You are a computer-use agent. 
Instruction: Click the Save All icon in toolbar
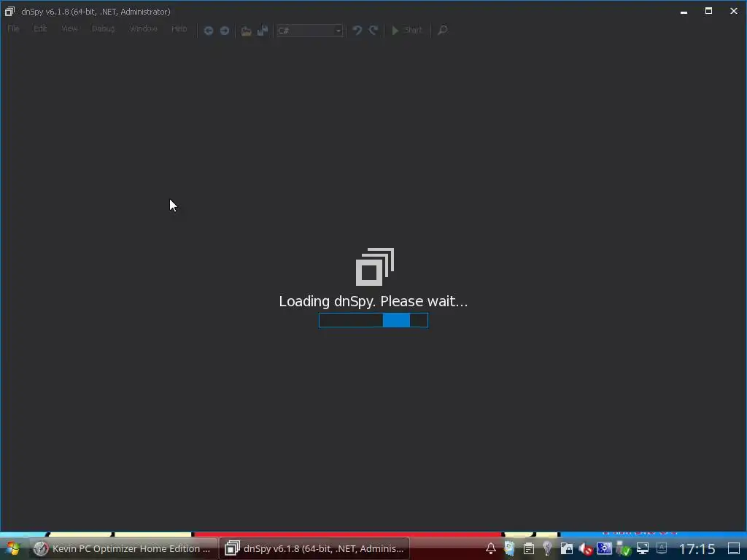click(263, 31)
